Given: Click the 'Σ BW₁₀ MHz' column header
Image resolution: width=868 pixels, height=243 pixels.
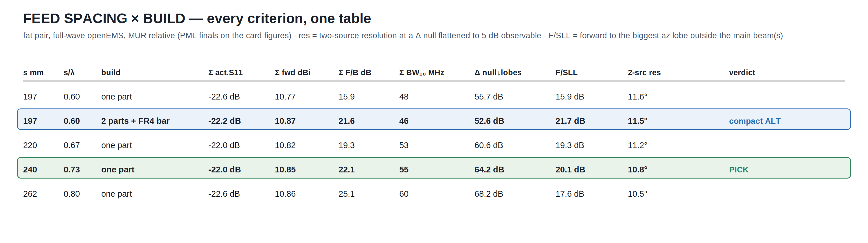Looking at the screenshot, I should [x=421, y=72].
